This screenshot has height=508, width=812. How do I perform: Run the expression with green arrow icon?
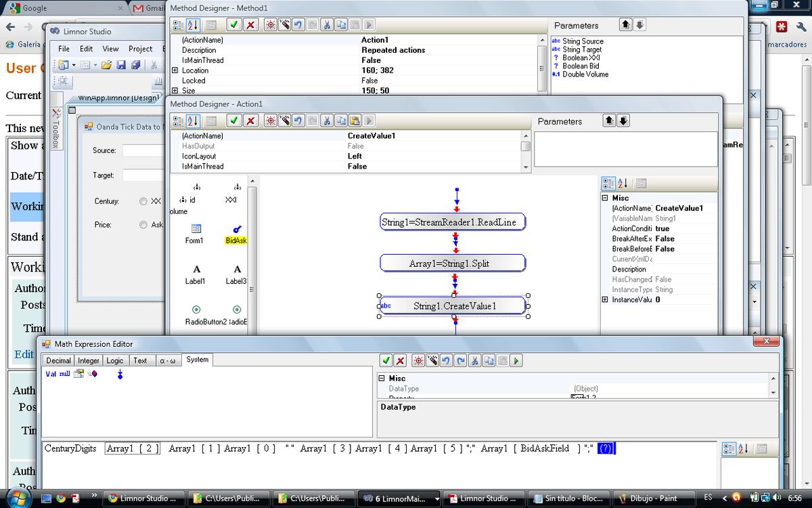click(516, 360)
